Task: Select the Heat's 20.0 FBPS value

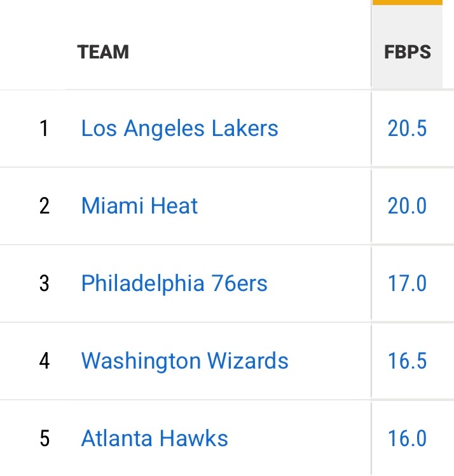Action: click(x=408, y=206)
